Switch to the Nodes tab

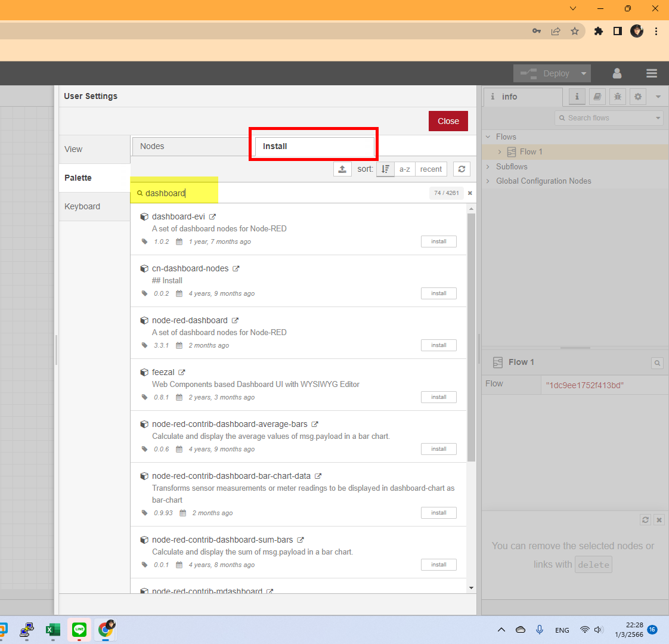(191, 146)
